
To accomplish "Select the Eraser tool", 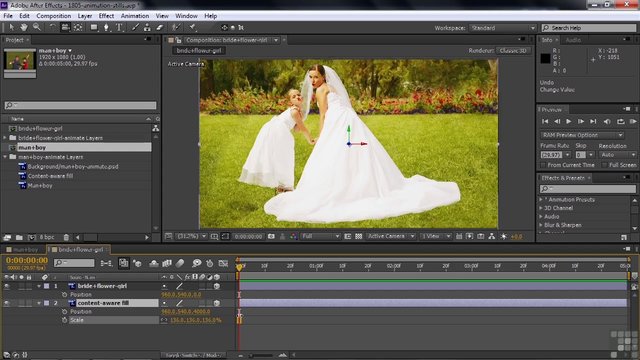I will tap(160, 27).
